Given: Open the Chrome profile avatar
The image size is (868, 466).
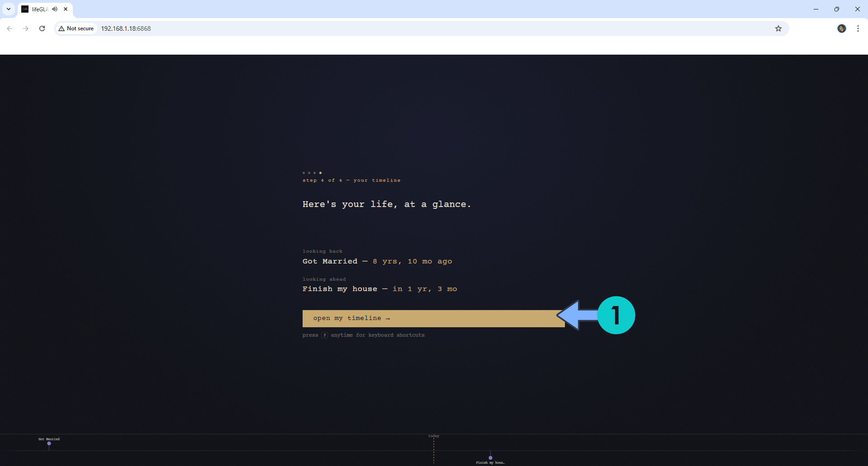Looking at the screenshot, I should (x=841, y=28).
